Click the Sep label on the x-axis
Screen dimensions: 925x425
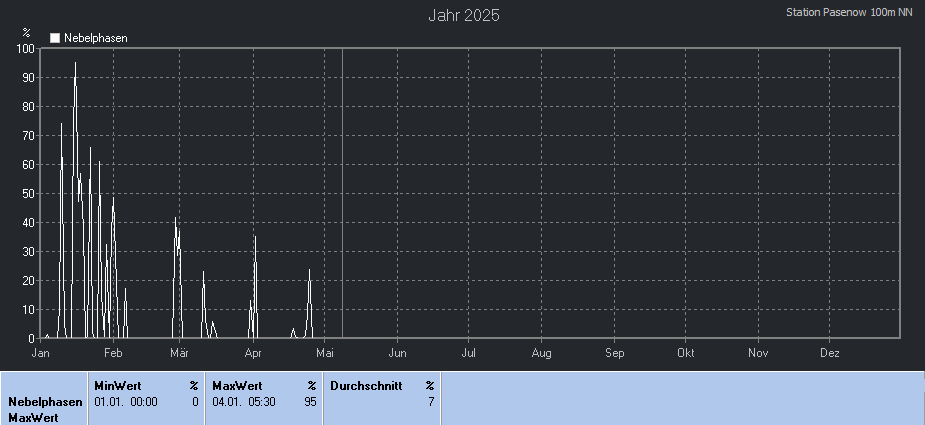[x=615, y=354]
